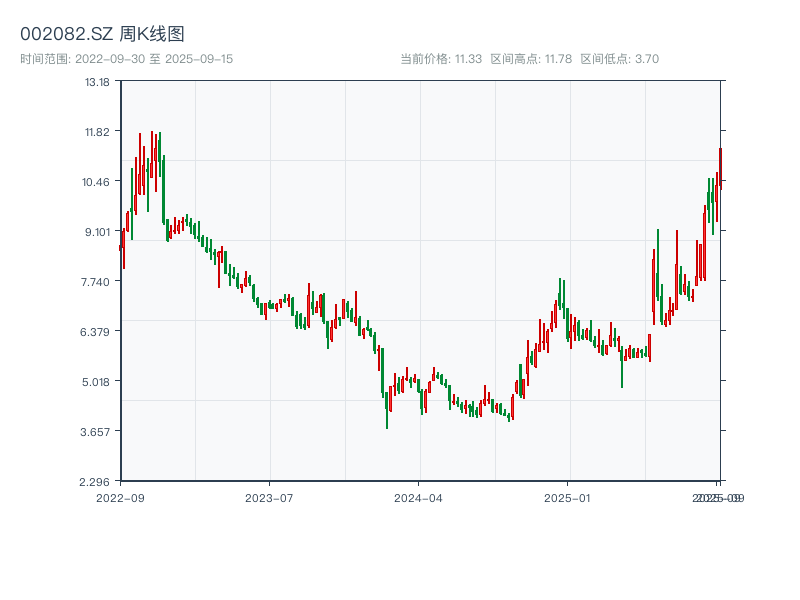The width and height of the screenshot is (800, 600).
Task: Click the chart title 002082.SZ 周K线图
Action: (x=102, y=34)
